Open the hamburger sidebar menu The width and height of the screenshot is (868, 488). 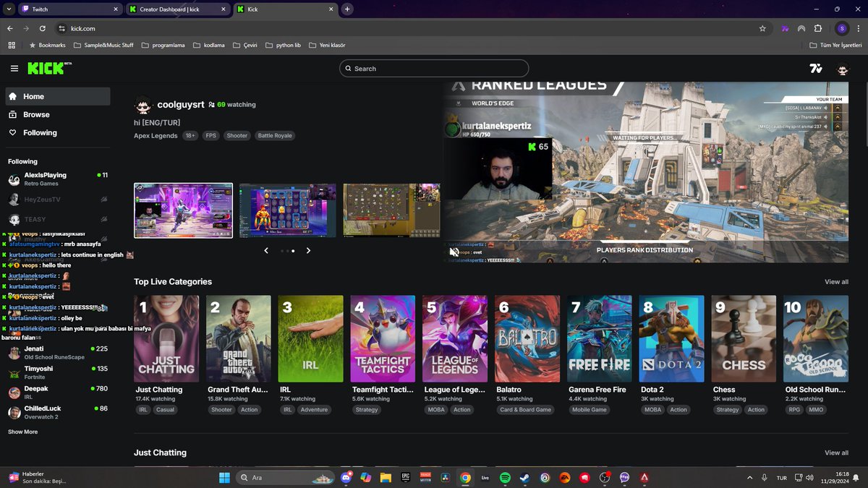click(x=14, y=69)
